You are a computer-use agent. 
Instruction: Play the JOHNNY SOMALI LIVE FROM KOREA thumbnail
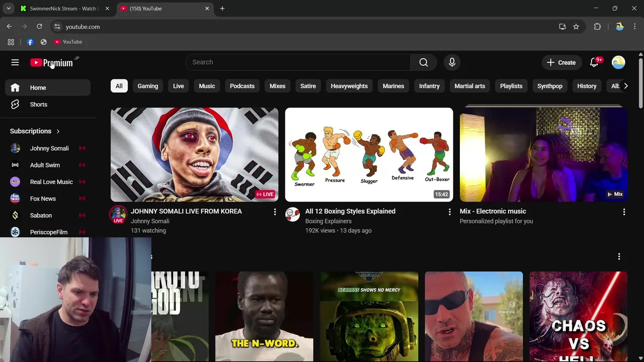(194, 154)
